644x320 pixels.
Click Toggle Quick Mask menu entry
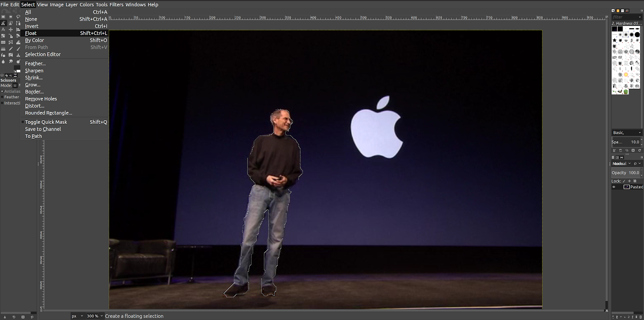pos(64,122)
